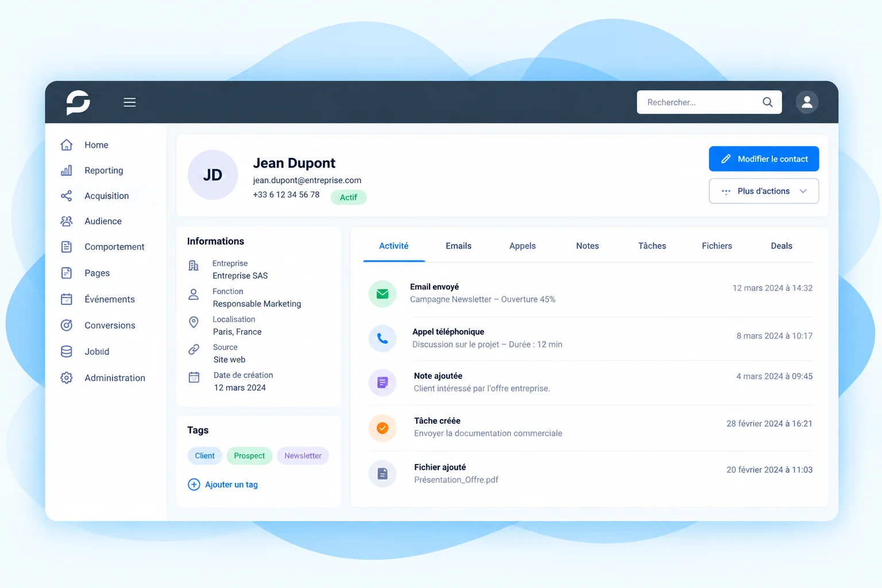Click the Home house icon in sidebar
Screen dimensions: 882x588
tap(67, 145)
